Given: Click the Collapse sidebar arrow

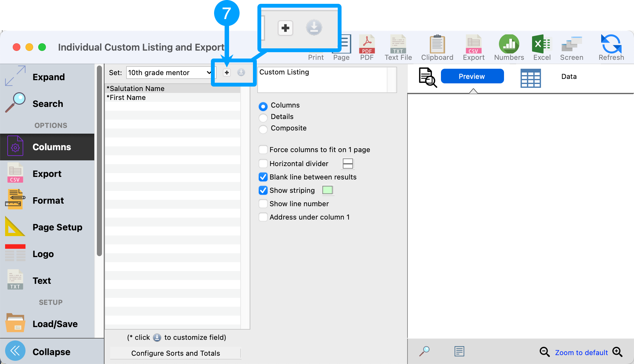Looking at the screenshot, I should click(x=15, y=351).
